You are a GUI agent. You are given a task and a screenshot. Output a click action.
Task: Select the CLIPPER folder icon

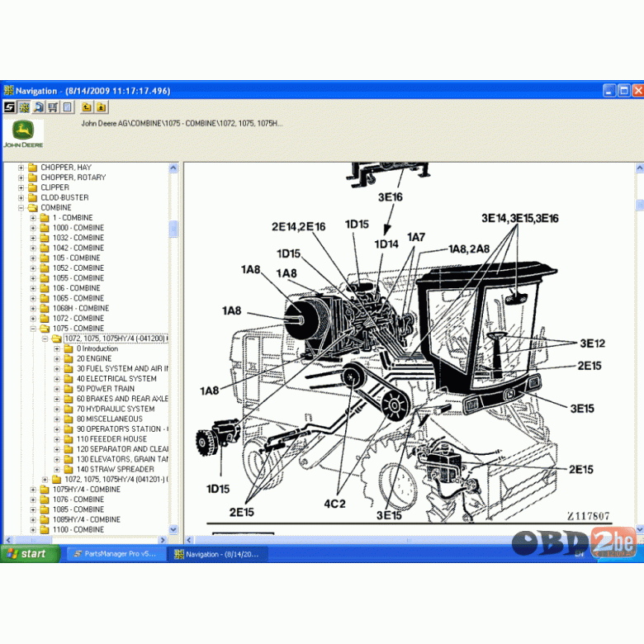coord(32,187)
